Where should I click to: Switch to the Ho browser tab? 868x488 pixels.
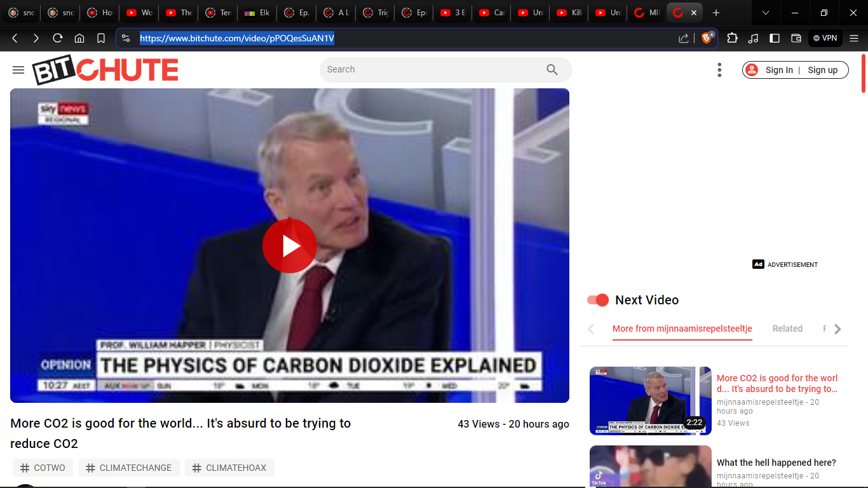pyautogui.click(x=100, y=13)
